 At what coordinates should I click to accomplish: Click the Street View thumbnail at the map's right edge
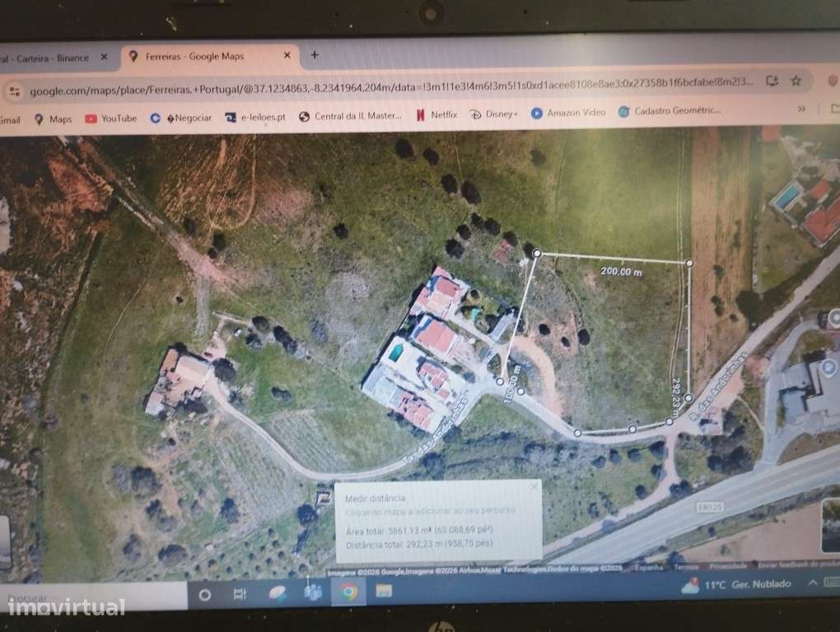click(831, 525)
